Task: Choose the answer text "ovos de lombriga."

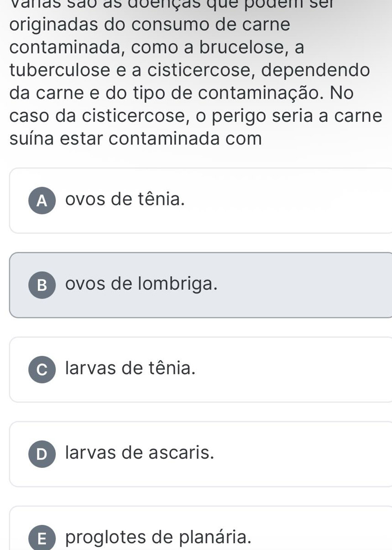Action: coord(141,284)
